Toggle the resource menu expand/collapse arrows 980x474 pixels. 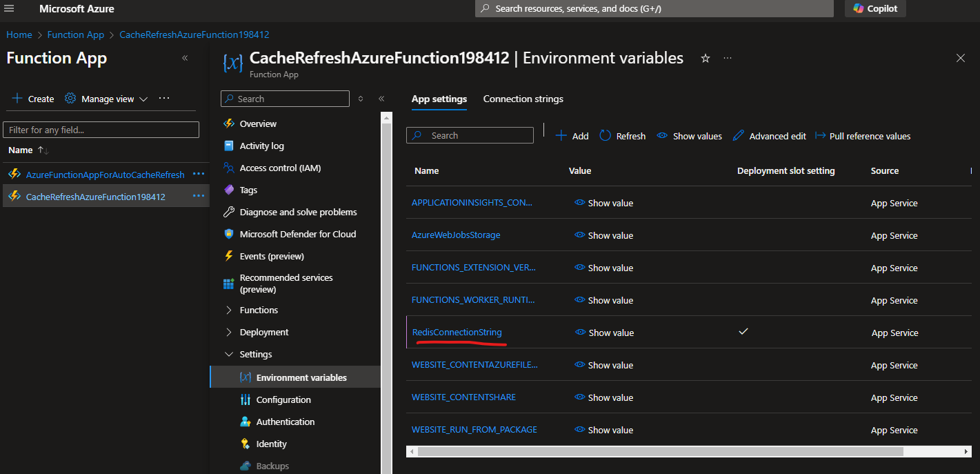point(361,99)
